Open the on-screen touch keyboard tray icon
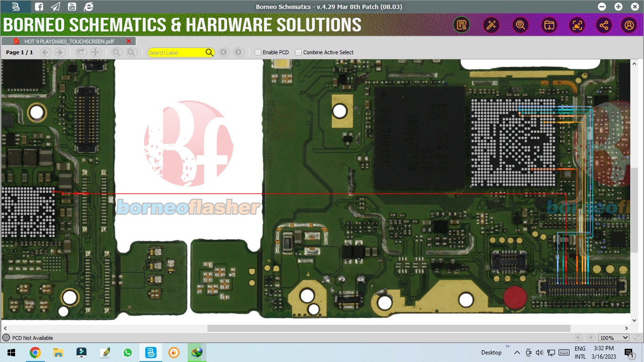 pos(564,353)
